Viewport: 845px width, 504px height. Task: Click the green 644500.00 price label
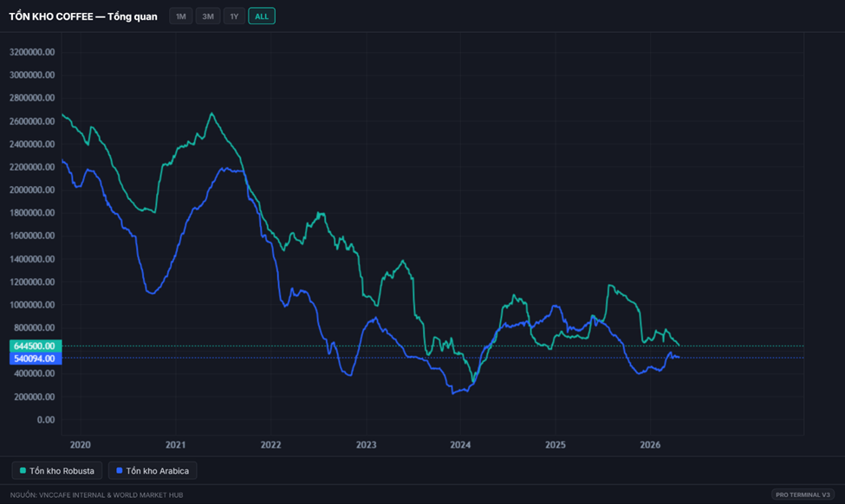[x=34, y=346]
